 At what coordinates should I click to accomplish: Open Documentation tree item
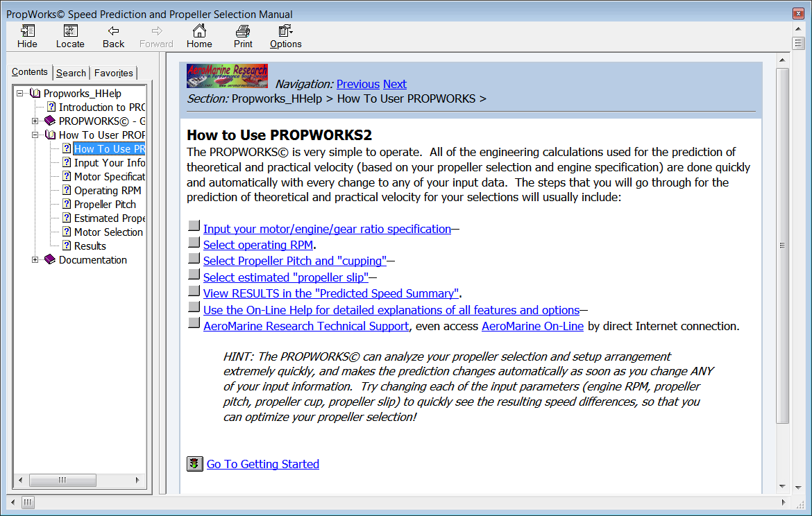(93, 260)
